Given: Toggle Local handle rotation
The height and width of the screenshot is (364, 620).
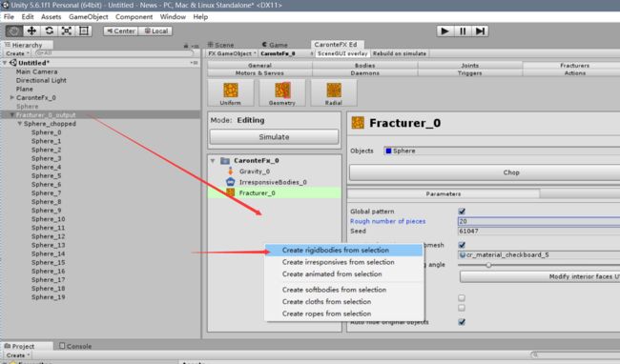Looking at the screenshot, I should click(x=155, y=30).
